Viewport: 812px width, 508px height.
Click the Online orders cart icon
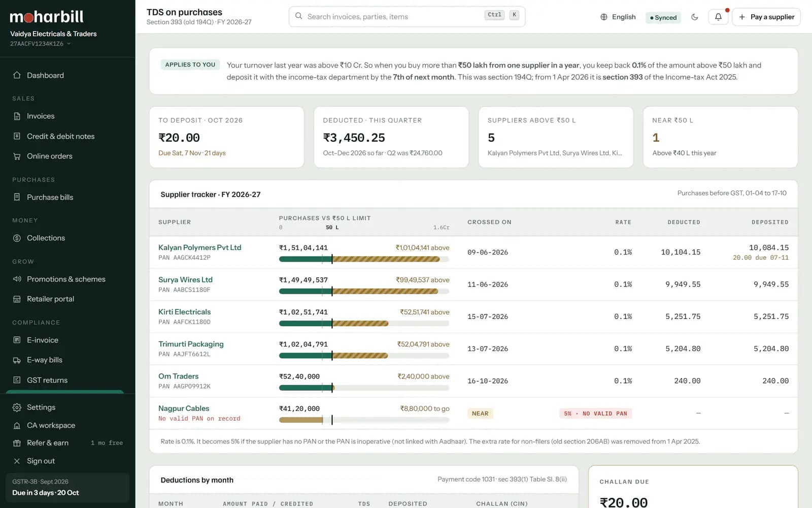tap(17, 156)
